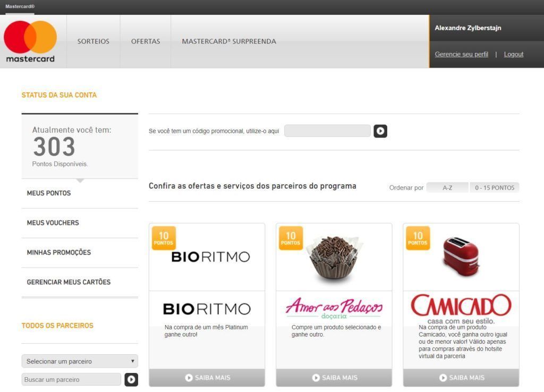The height and width of the screenshot is (392, 544).
Task: Click the Bioritmo 10 pontos badge
Action: click(x=164, y=238)
